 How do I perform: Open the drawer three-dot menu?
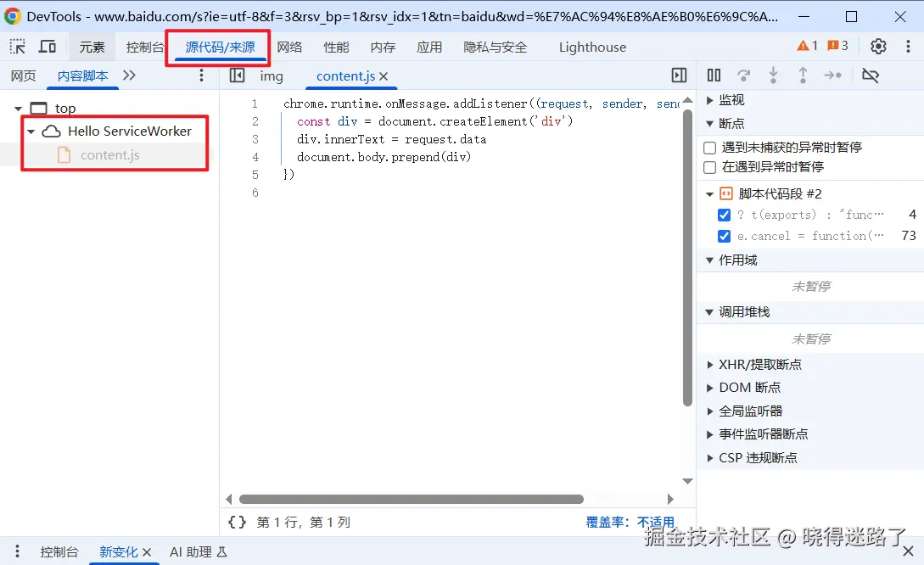coord(17,551)
